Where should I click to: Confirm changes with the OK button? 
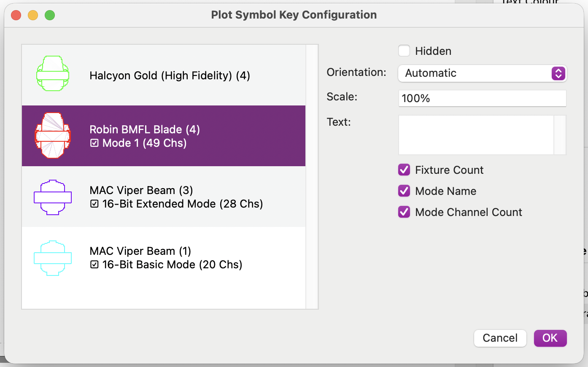550,338
